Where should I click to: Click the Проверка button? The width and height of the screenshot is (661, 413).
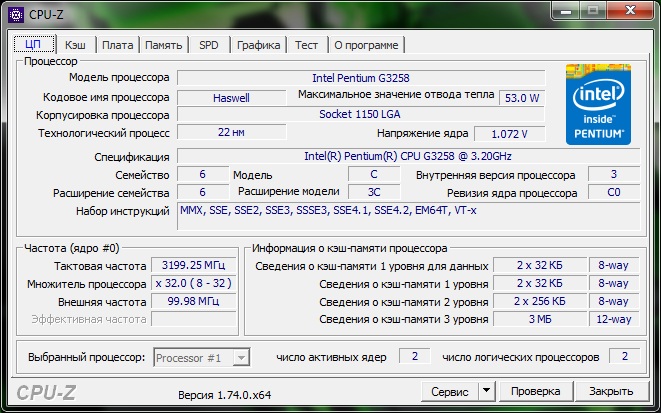tap(535, 391)
